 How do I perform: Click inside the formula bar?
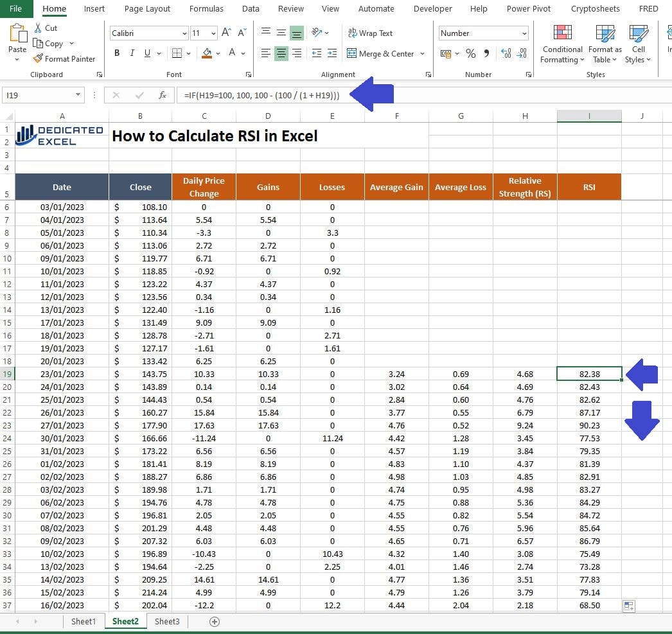click(424, 95)
